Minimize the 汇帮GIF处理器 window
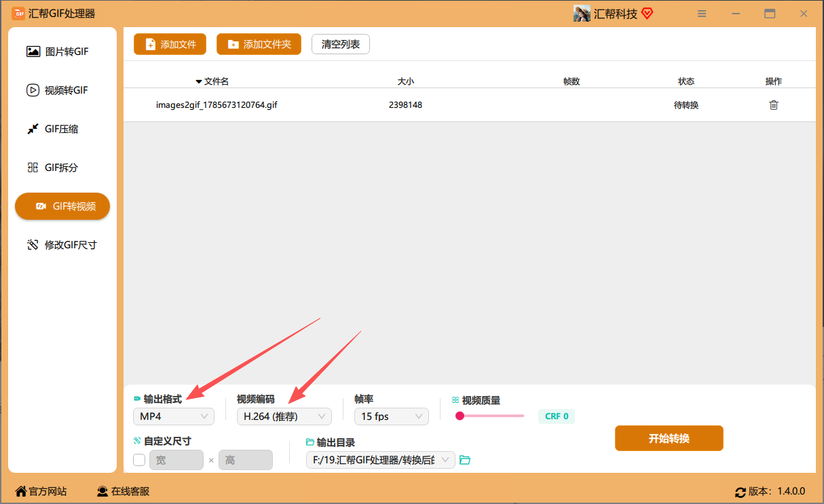 pos(736,14)
